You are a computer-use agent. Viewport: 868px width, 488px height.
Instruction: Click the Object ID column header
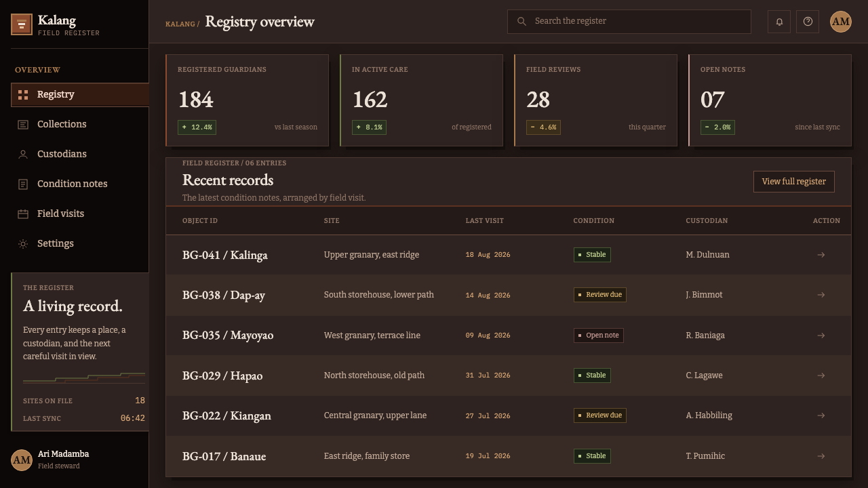200,221
